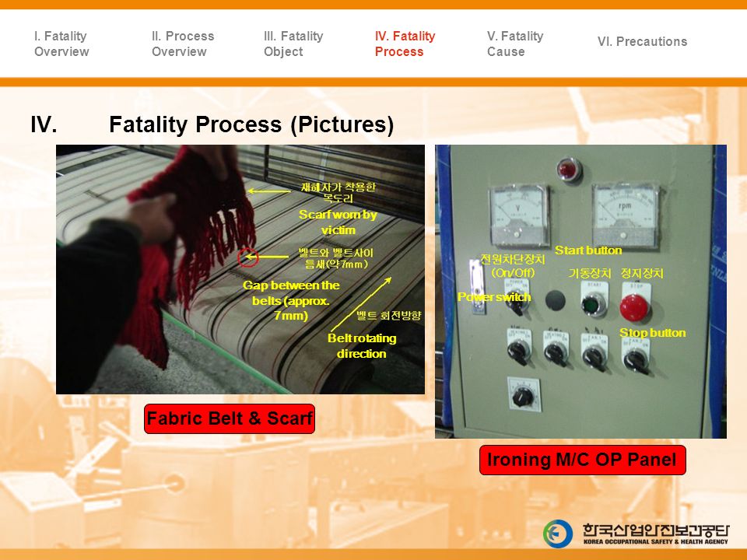747x560 pixels.
Task: Click the 'Scarf worn by victim' caption
Action: (338, 222)
